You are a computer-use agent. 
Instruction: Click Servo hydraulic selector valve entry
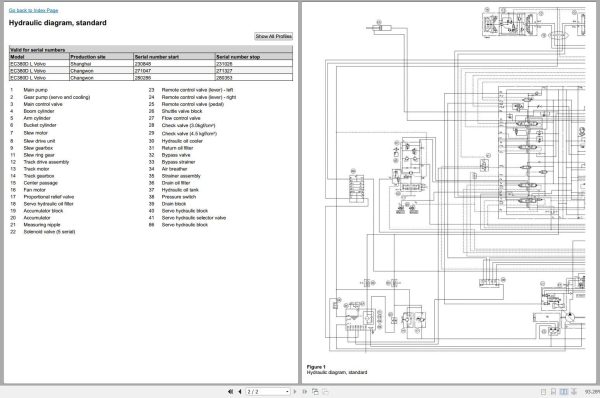point(194,218)
